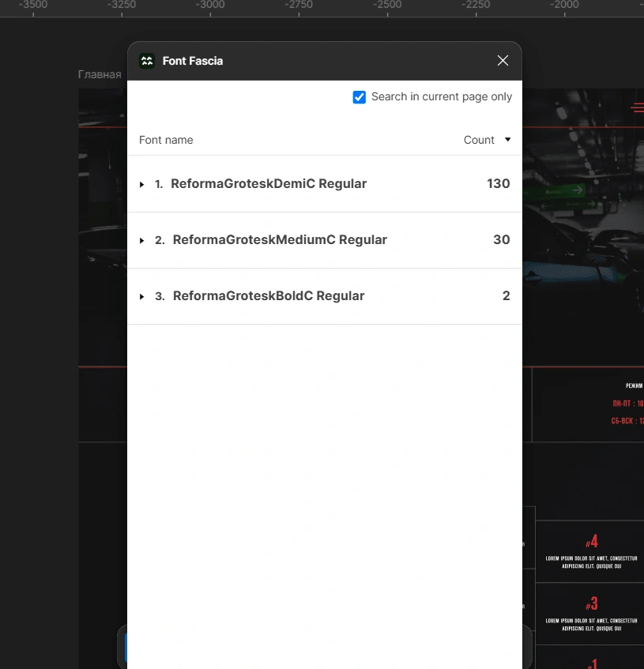Click the count value 2 for BoldC

pos(507,295)
